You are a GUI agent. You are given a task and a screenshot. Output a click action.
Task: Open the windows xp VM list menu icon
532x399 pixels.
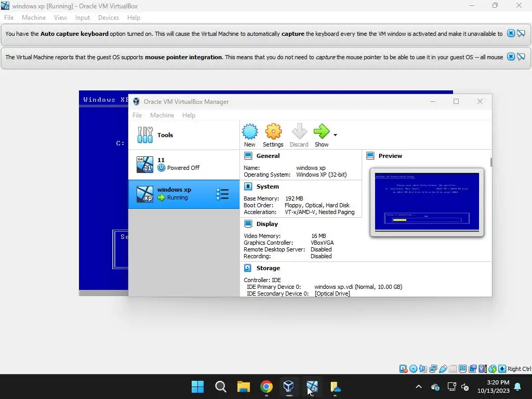(222, 194)
